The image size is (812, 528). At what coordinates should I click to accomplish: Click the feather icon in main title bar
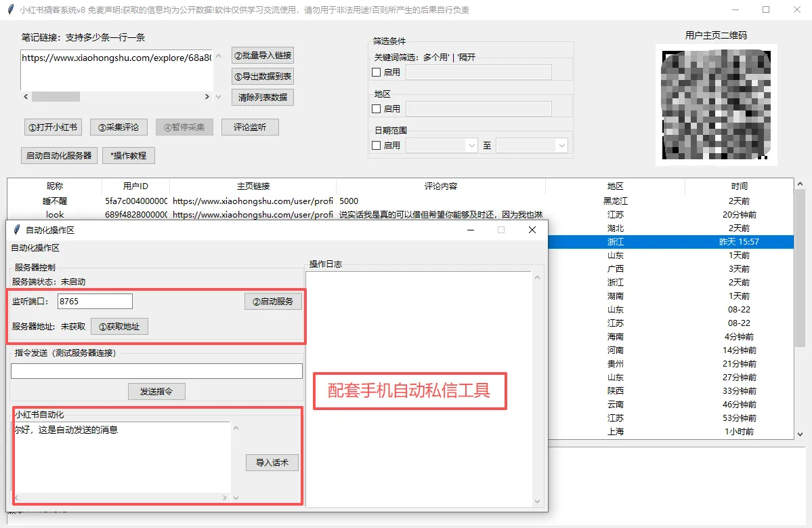[x=11, y=10]
